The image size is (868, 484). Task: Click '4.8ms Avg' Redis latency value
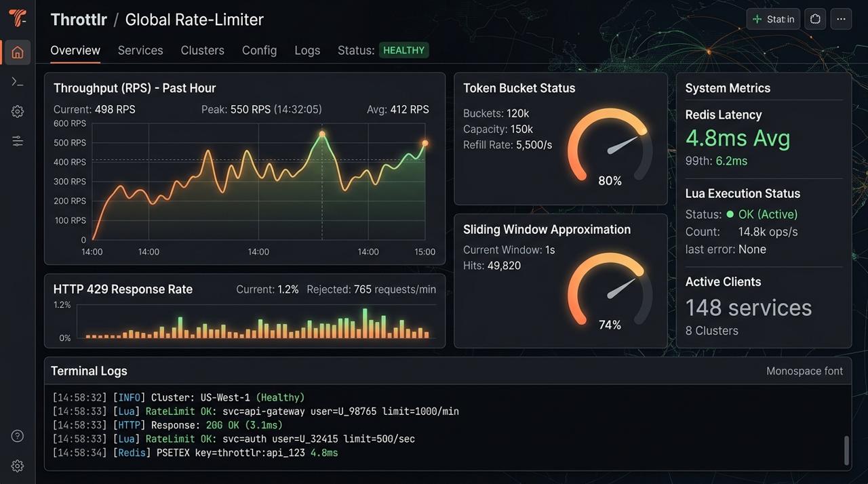738,138
